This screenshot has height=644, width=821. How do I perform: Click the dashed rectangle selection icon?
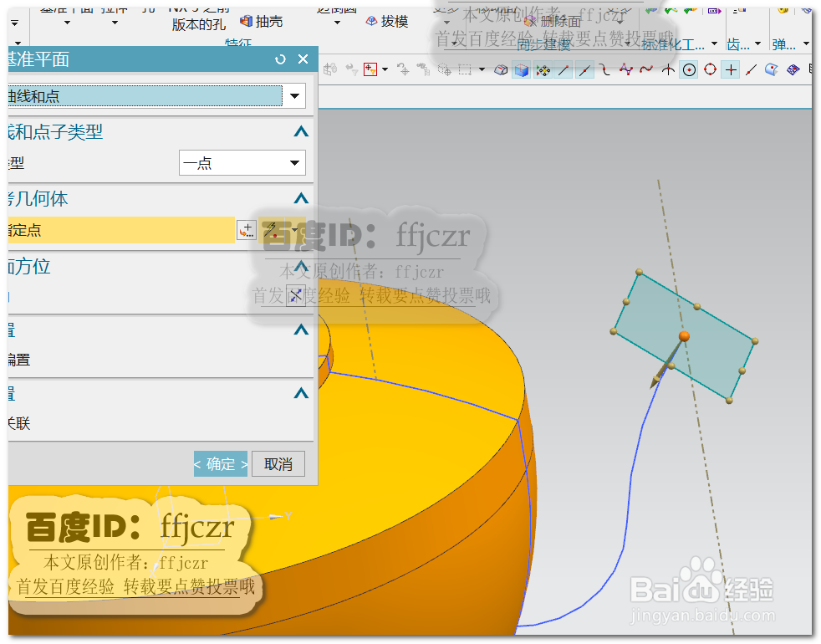465,69
